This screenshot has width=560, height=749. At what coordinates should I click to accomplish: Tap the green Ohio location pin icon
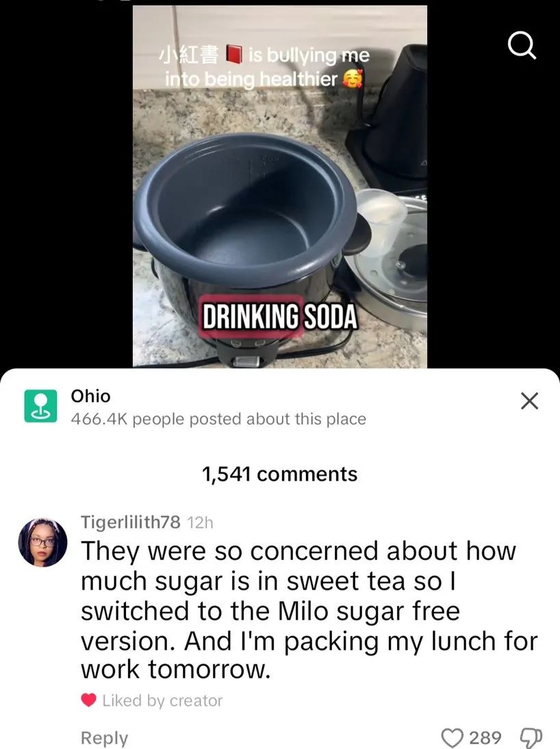(x=40, y=406)
